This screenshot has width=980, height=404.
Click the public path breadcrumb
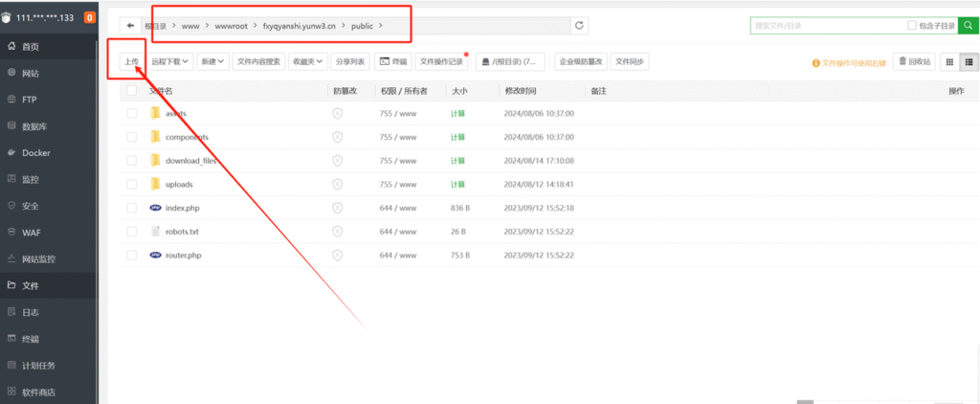coord(362,26)
